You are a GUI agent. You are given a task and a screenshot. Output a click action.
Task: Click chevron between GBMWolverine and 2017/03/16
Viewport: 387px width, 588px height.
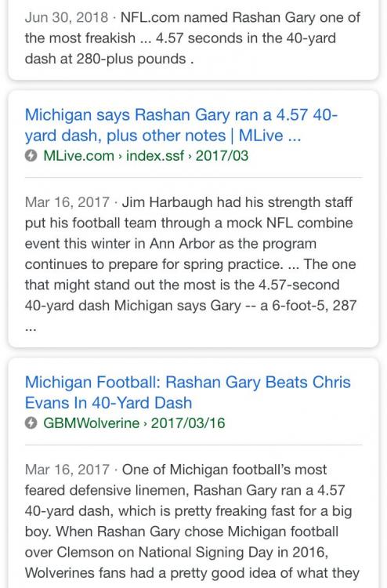tap(145, 424)
